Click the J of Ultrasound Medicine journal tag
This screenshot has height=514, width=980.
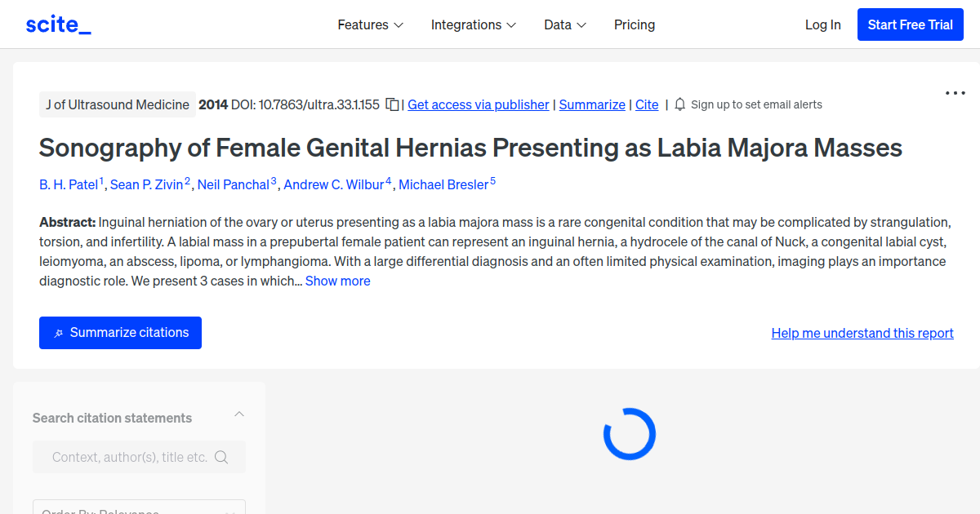[x=118, y=104]
